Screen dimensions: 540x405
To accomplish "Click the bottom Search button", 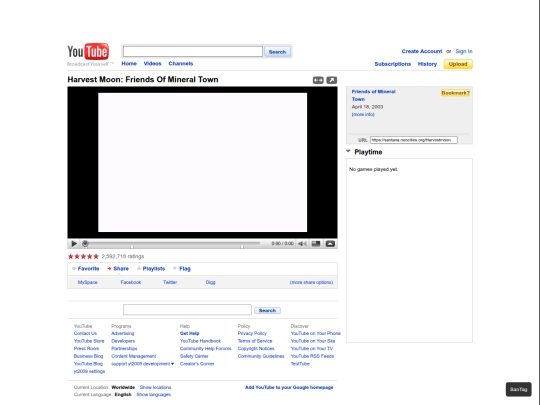I will click(267, 311).
